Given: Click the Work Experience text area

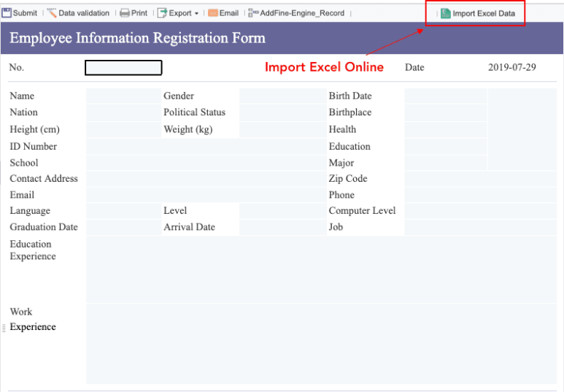Looking at the screenshot, I should click(321, 344).
